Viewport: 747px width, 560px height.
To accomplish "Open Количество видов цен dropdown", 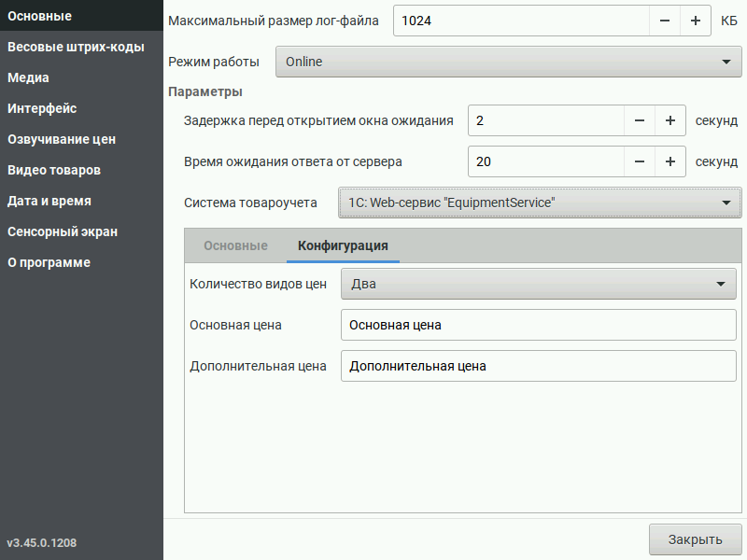I will point(539,285).
